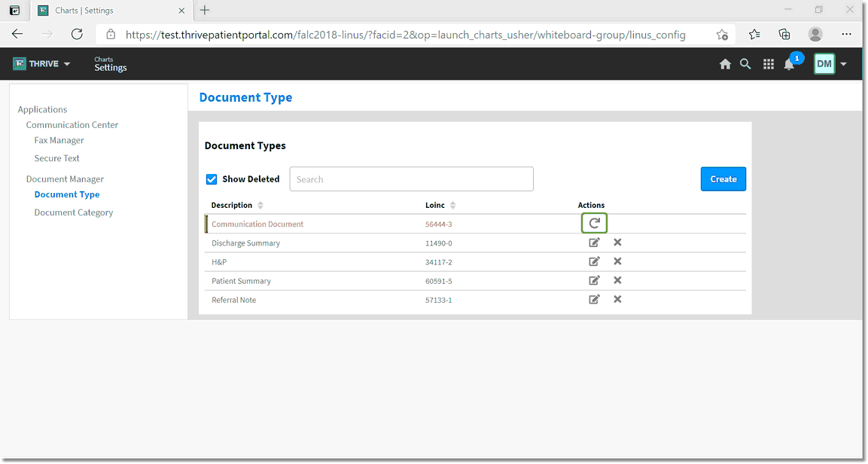This screenshot has width=868, height=464.
Task: Focus the document types Search field
Action: coord(411,179)
